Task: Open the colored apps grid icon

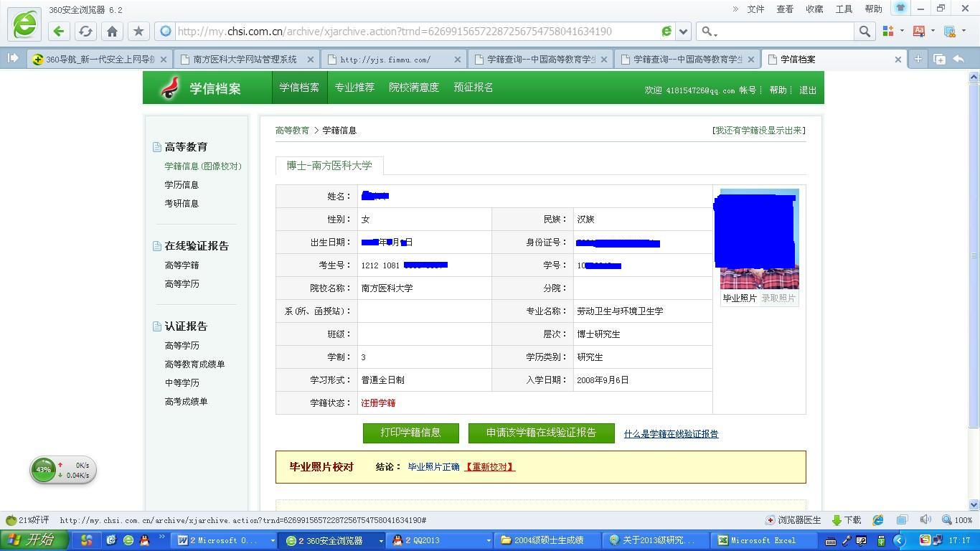Action: click(x=888, y=31)
